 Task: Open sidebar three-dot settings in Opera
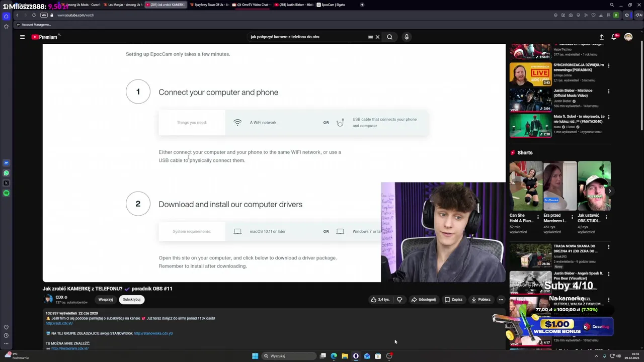(x=6, y=343)
